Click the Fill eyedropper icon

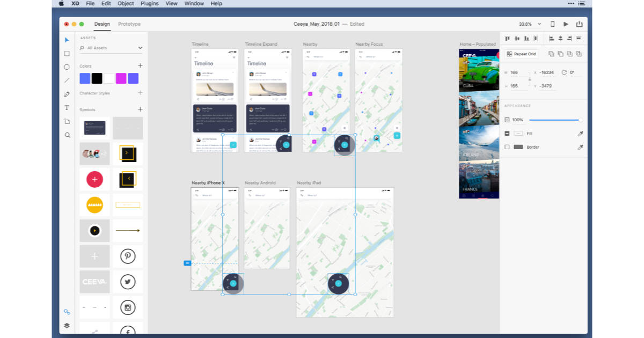[x=580, y=134]
